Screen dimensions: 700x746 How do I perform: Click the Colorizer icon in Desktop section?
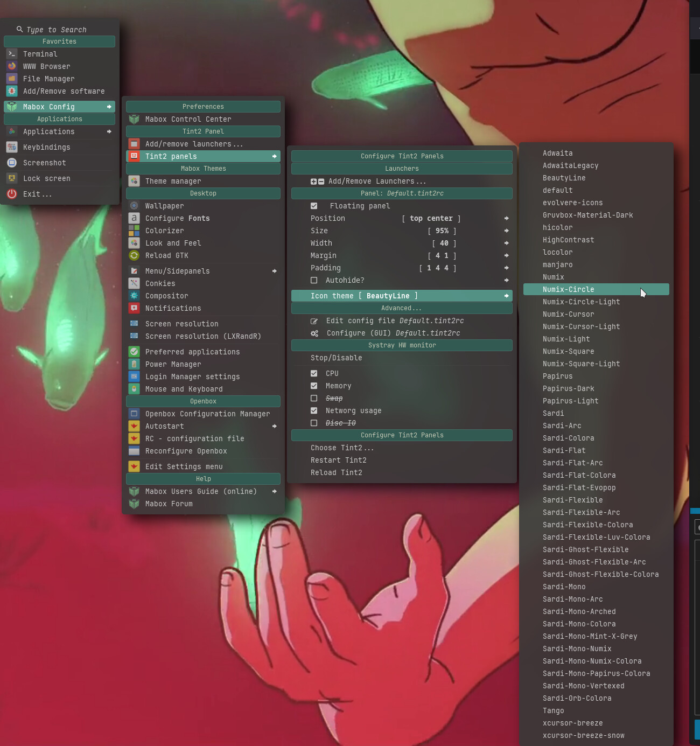point(134,231)
